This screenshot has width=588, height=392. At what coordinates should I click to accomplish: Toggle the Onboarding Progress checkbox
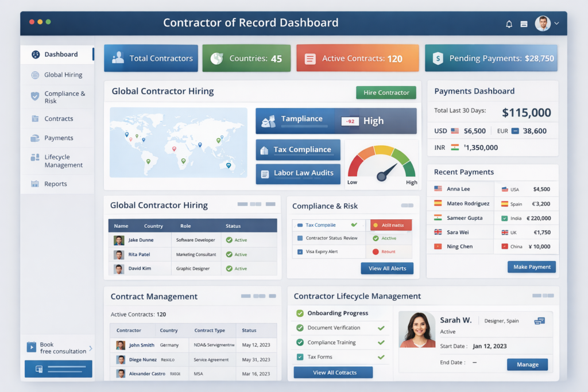point(300,313)
